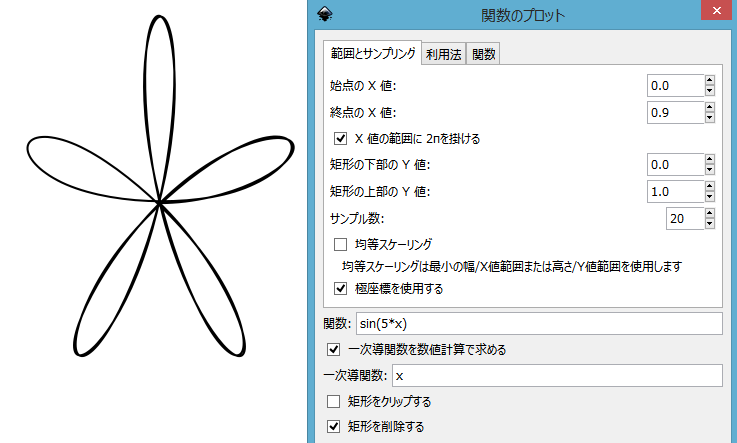Disable the X 値の範囲に 2π を掛ける checkbox
The image size is (737, 443).
tap(341, 138)
